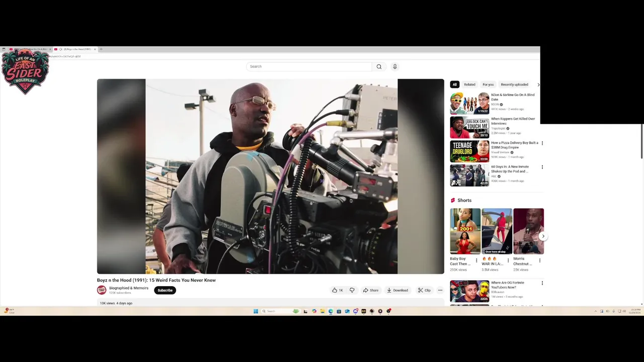Select the All filter chip
This screenshot has height=362, width=644.
coord(454,84)
